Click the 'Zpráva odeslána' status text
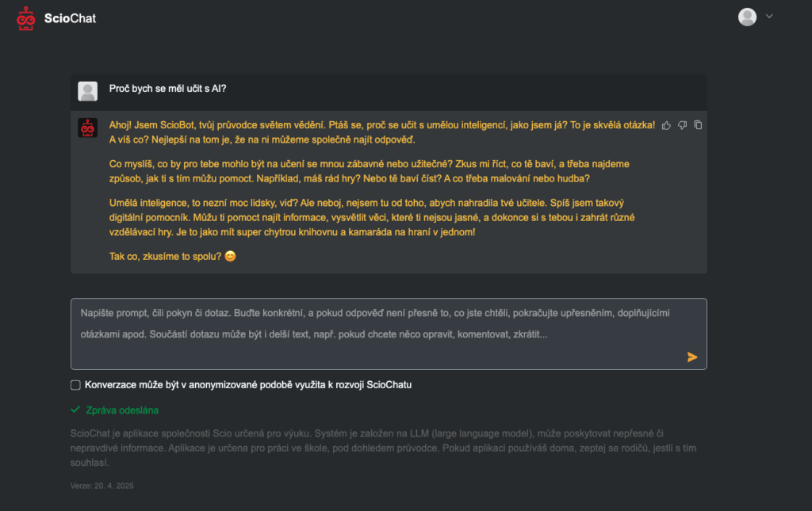Viewport: 812px width, 511px height. [122, 410]
